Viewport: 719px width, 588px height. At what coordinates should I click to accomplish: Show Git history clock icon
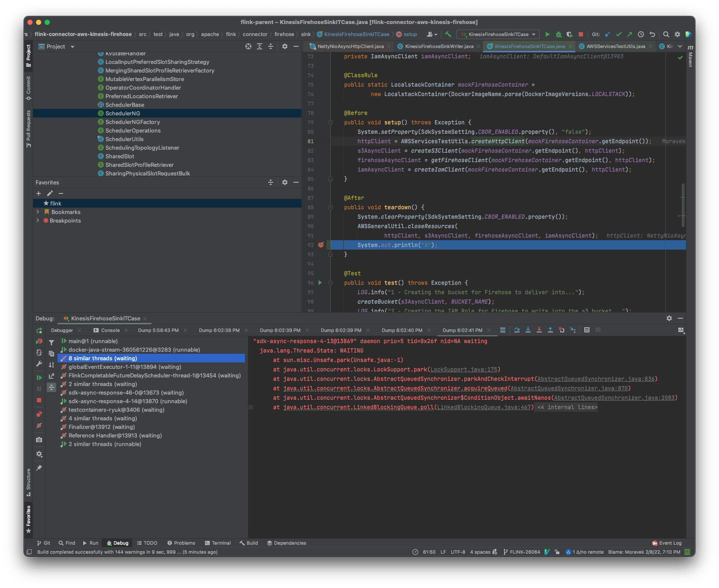click(641, 34)
